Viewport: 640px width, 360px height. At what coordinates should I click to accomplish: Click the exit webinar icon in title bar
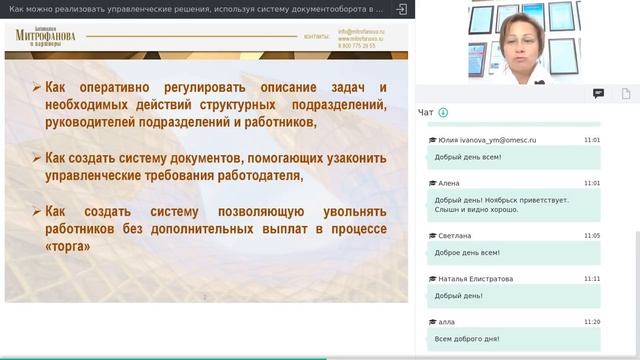click(x=401, y=9)
